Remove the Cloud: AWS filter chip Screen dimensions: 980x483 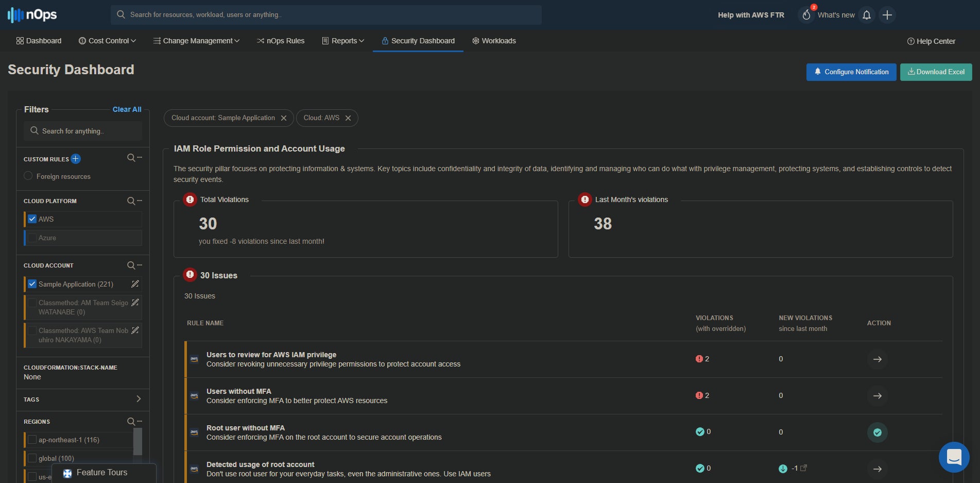coord(348,118)
